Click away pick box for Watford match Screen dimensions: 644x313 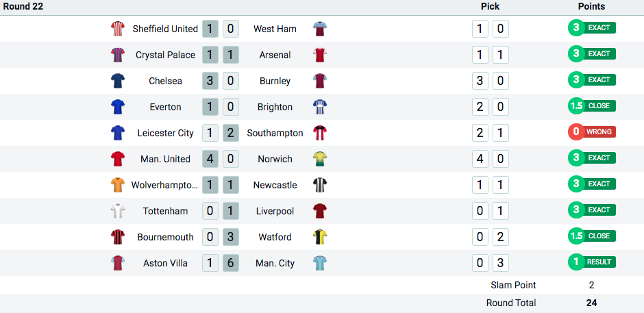[501, 237]
